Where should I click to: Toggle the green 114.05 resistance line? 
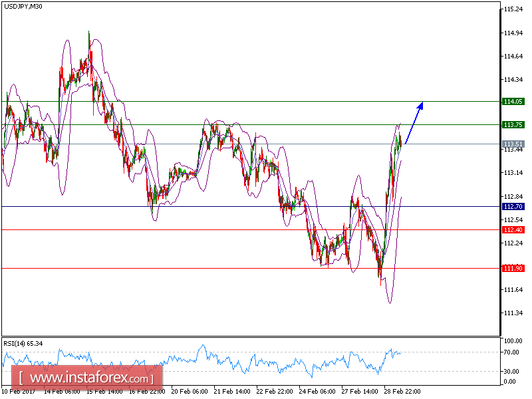[x=266, y=101]
